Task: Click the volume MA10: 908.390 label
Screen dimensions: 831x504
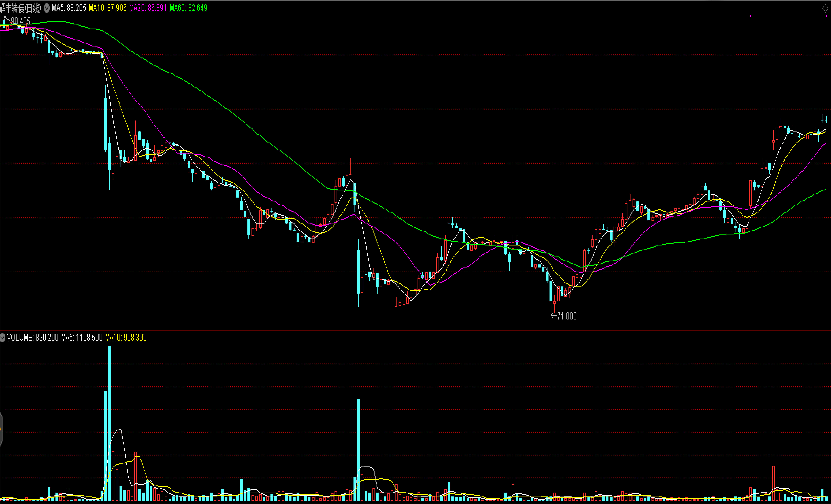Action: pyautogui.click(x=126, y=337)
